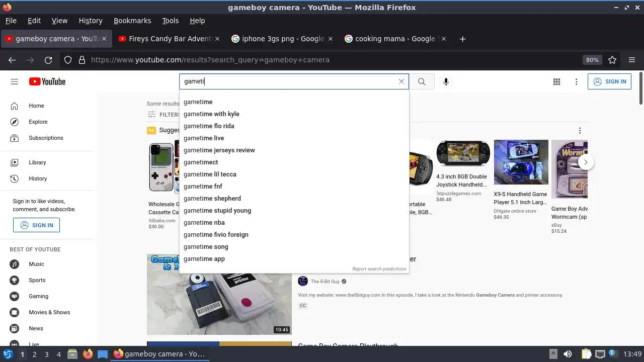
Task: Start voice search with microphone icon
Action: tap(446, 81)
